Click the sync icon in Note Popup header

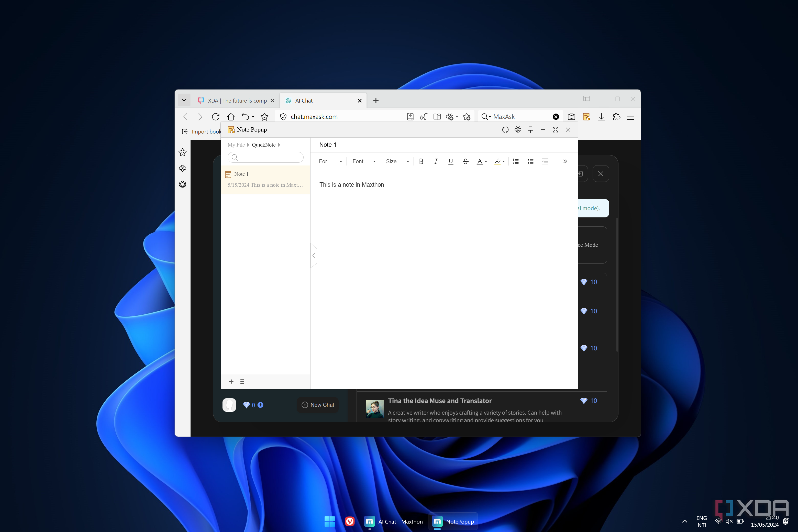click(x=505, y=130)
